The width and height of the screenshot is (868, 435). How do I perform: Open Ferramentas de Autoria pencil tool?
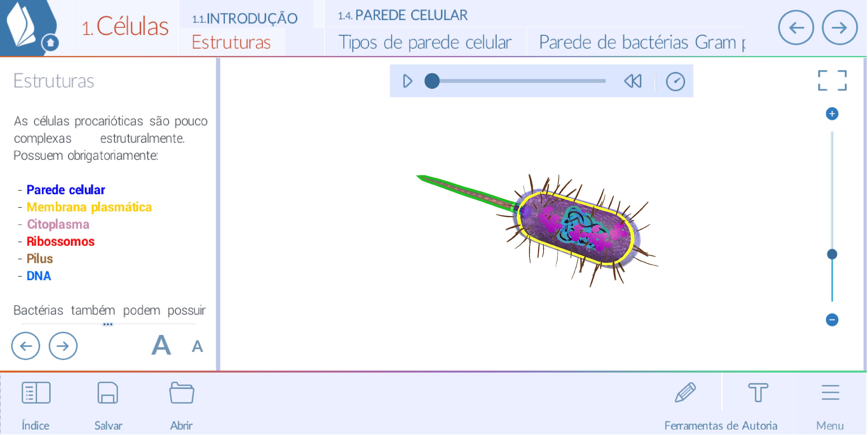(x=685, y=393)
